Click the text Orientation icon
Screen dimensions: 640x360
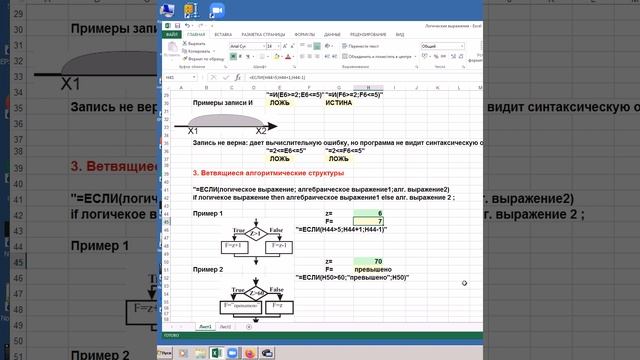(x=327, y=46)
